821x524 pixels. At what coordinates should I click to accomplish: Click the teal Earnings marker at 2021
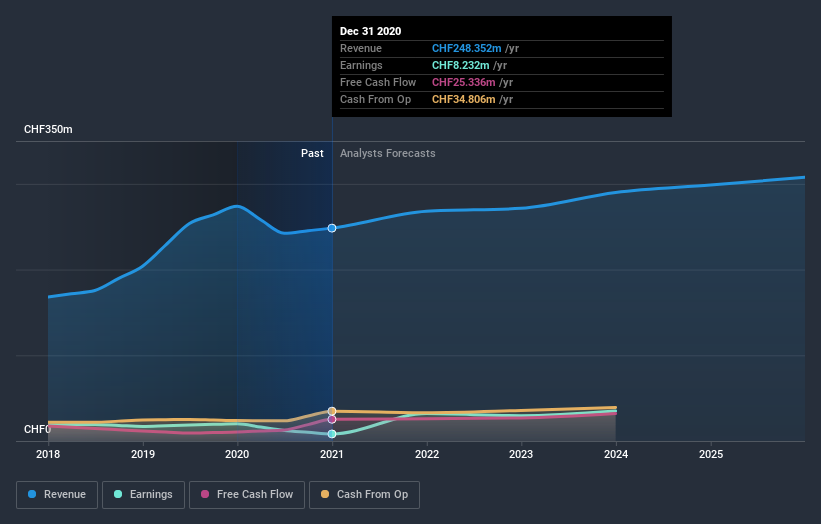point(332,434)
